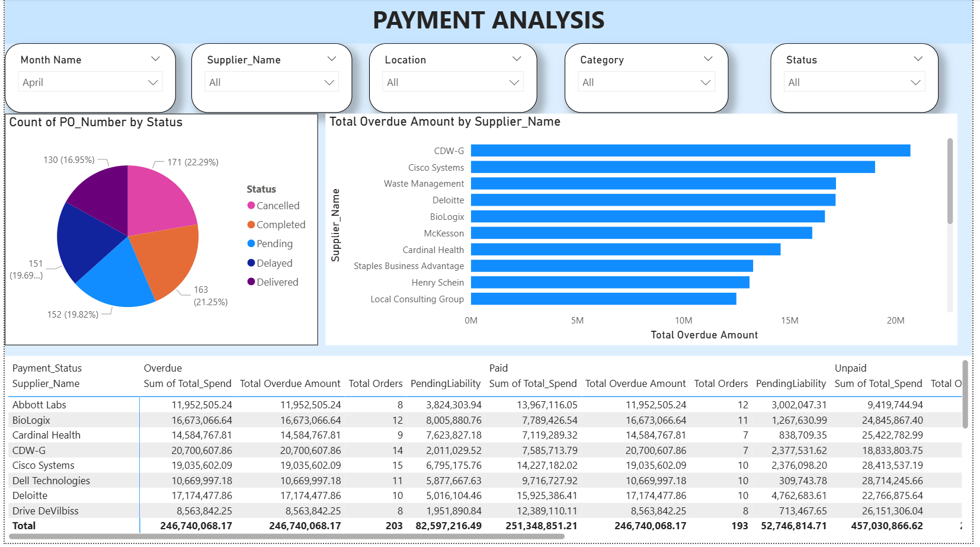Select the Cancelled legend marker
Image resolution: width=980 pixels, height=547 pixels.
(251, 206)
